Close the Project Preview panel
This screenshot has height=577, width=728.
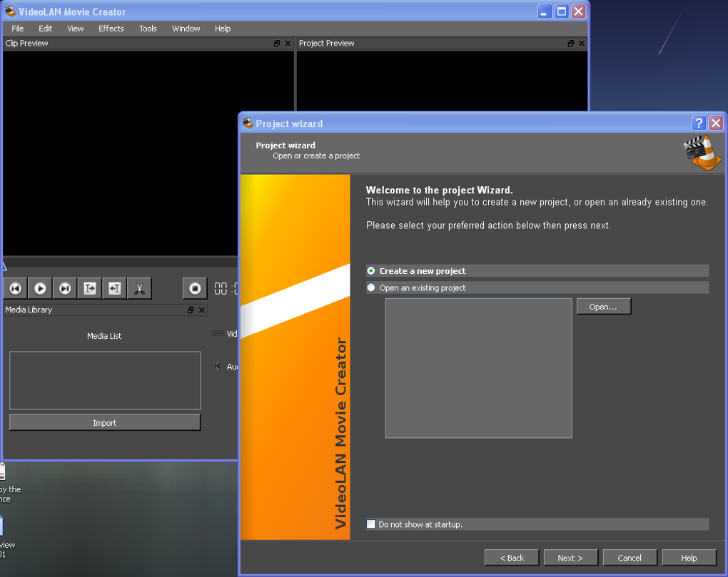(582, 44)
